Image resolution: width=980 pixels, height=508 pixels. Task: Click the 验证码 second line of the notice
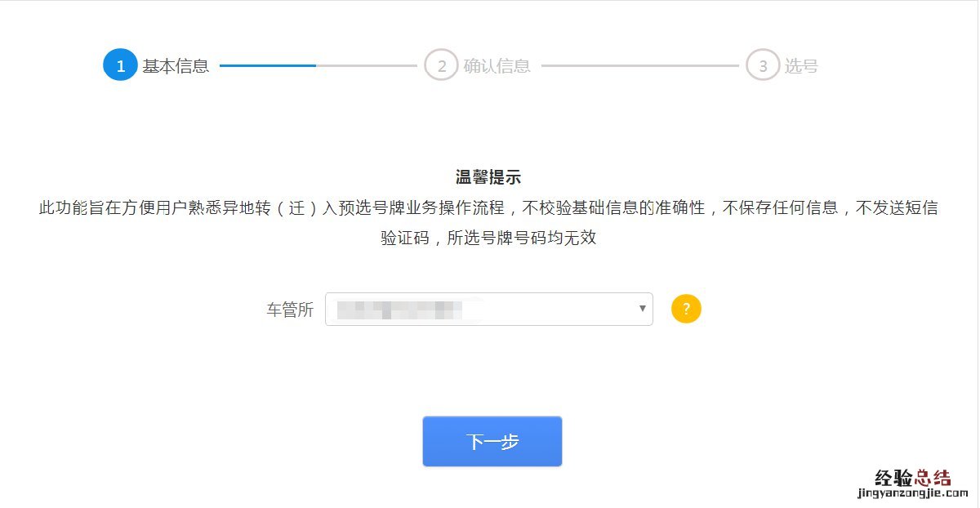point(488,239)
